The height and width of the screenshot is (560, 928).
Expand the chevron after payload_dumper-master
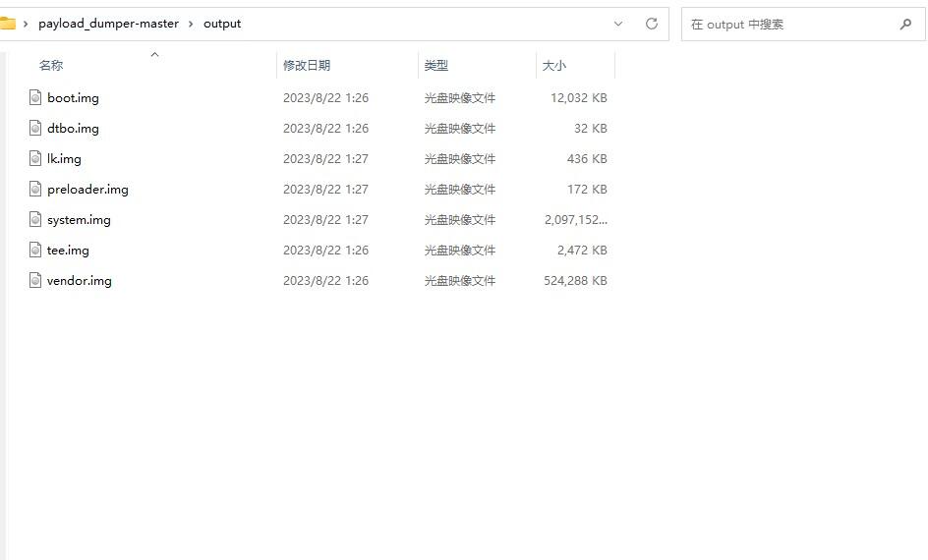point(191,24)
